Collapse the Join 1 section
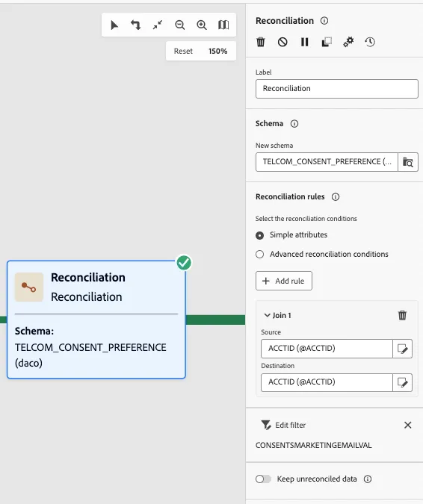Image resolution: width=423 pixels, height=504 pixels. [x=267, y=315]
